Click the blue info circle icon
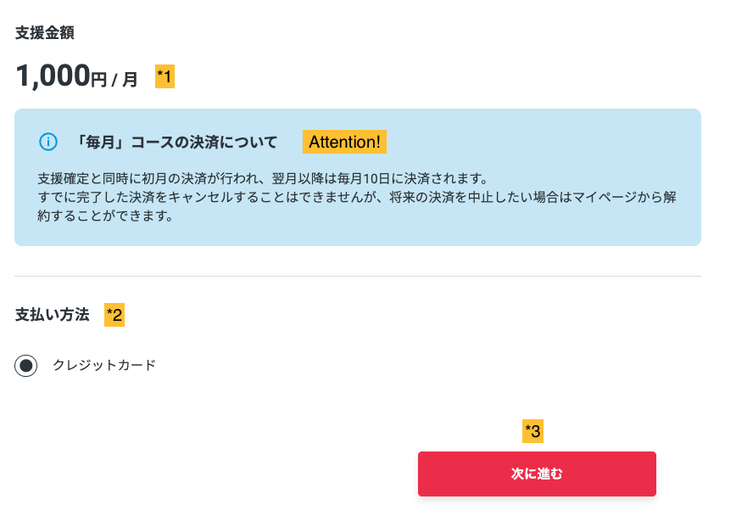 [x=47, y=142]
